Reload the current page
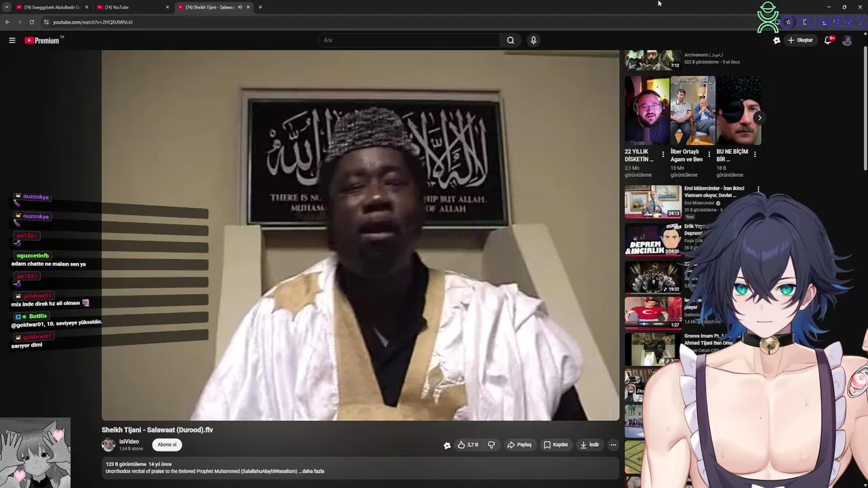This screenshot has height=488, width=868. (31, 22)
